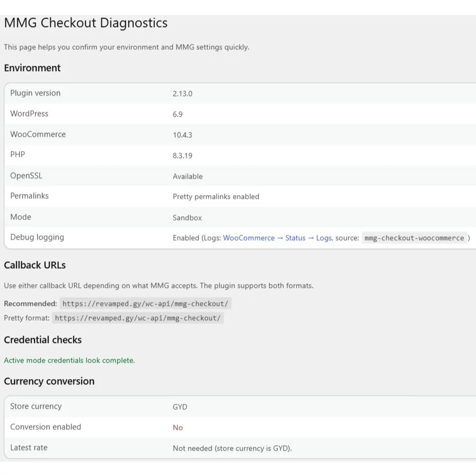This screenshot has height=476, width=476.
Task: Open the WooCommerce → Status → Logs link
Action: pyautogui.click(x=277, y=238)
